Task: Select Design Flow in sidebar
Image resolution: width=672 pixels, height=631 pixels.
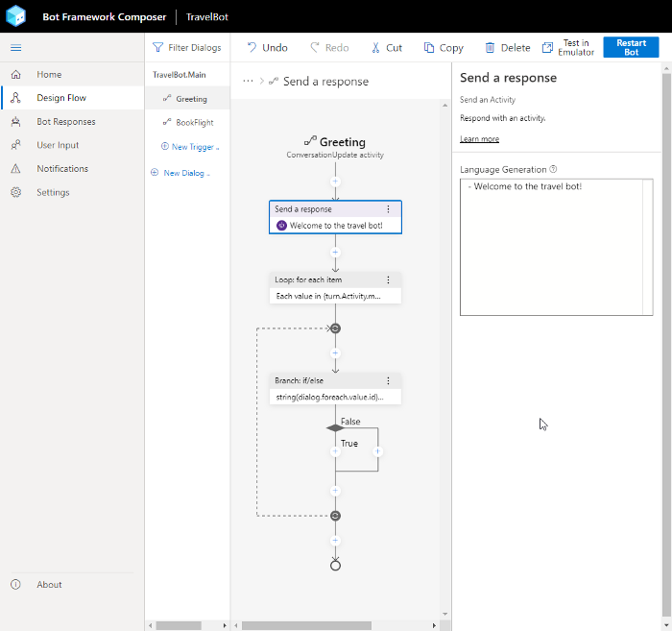Action: point(72,98)
